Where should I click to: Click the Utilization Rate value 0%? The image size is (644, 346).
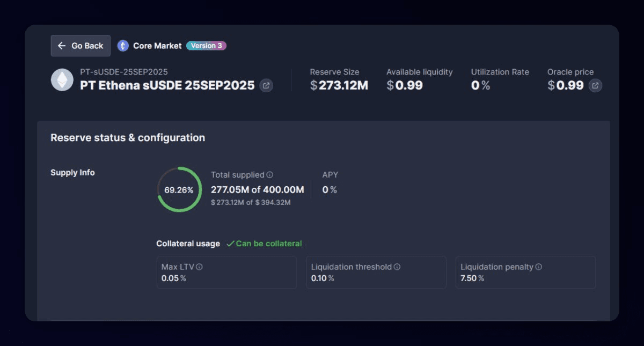480,85
